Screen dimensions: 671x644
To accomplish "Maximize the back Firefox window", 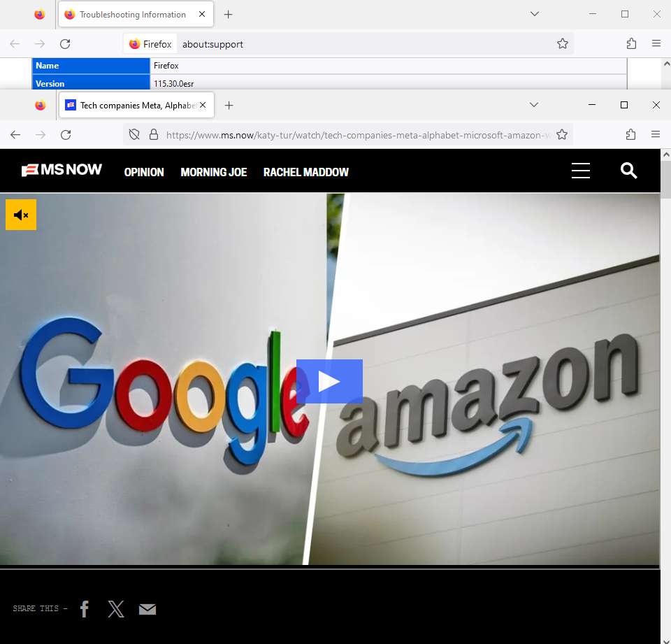I will [625, 14].
